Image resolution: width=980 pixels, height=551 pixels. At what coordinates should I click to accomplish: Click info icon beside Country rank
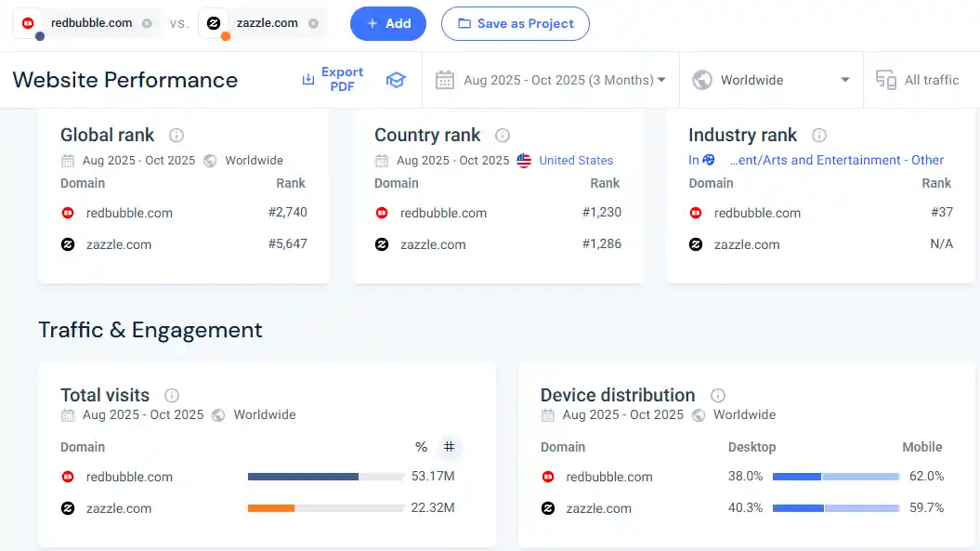(503, 135)
